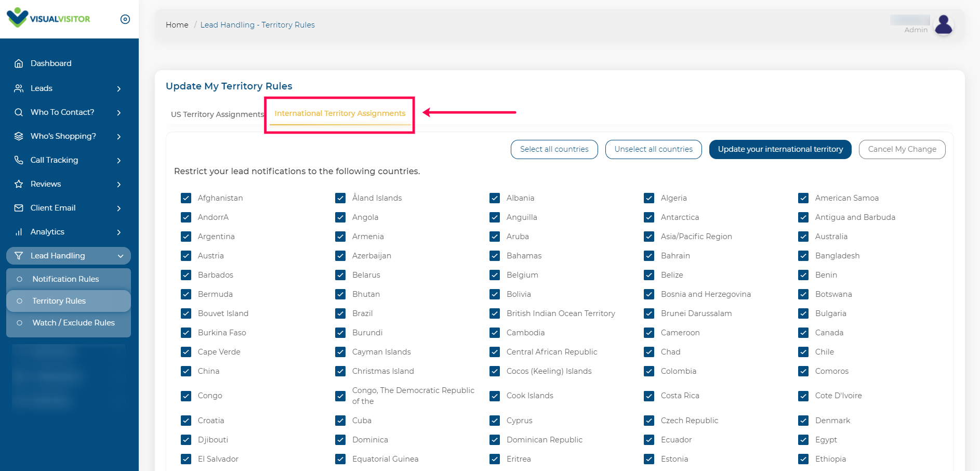Expand the Reviews chevron

pyautogui.click(x=119, y=185)
